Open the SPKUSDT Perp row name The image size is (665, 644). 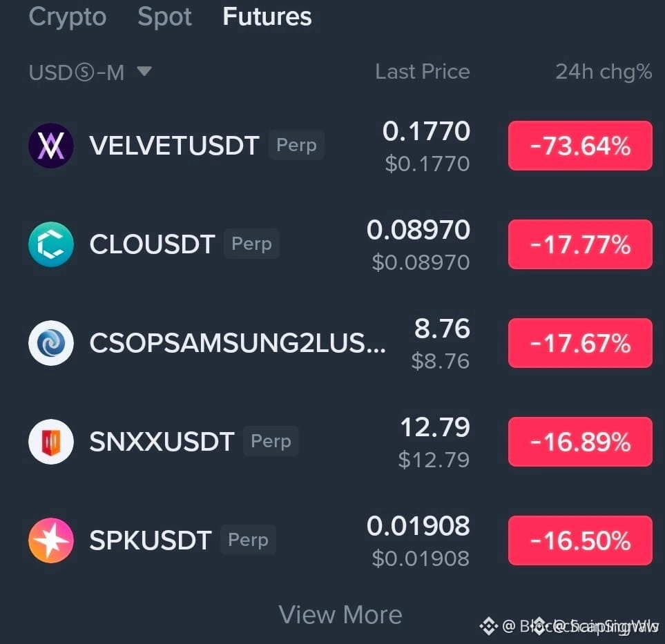(150, 540)
